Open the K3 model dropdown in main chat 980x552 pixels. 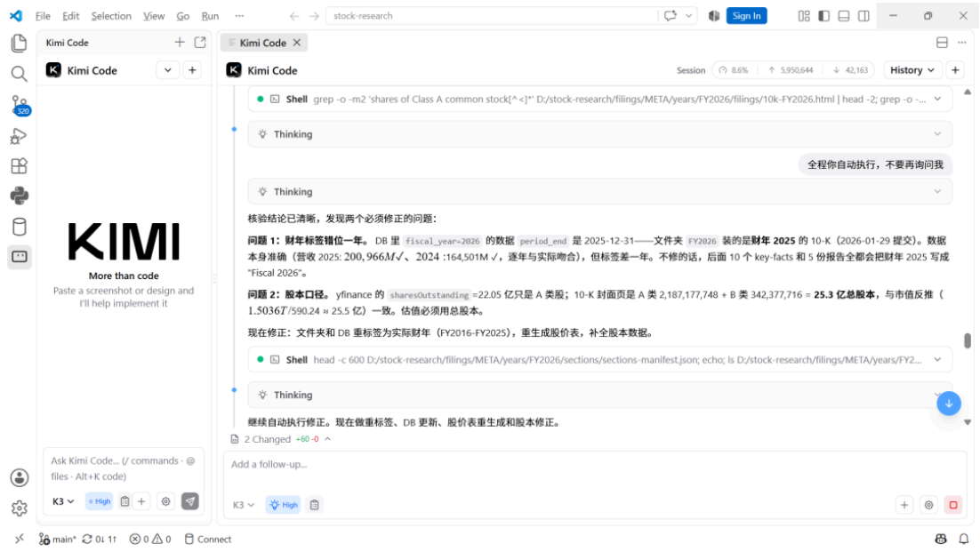click(x=243, y=505)
